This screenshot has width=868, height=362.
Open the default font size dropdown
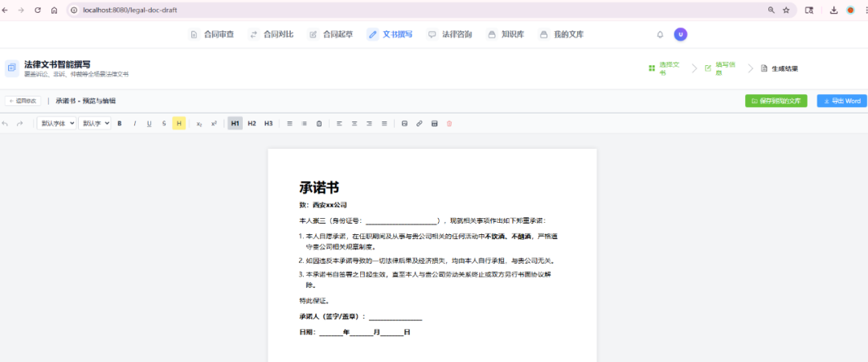(95, 123)
